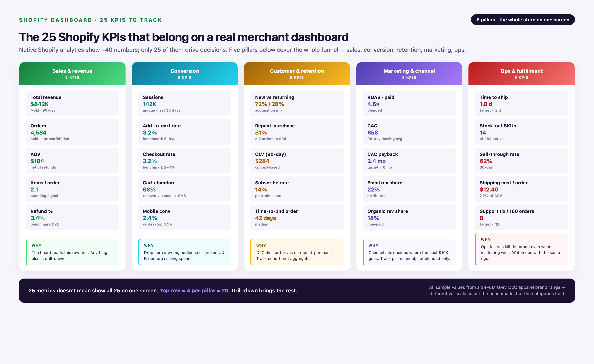Click the Shipping cost / order $12.40 card
The height and width of the screenshot is (364, 594).
click(x=522, y=189)
